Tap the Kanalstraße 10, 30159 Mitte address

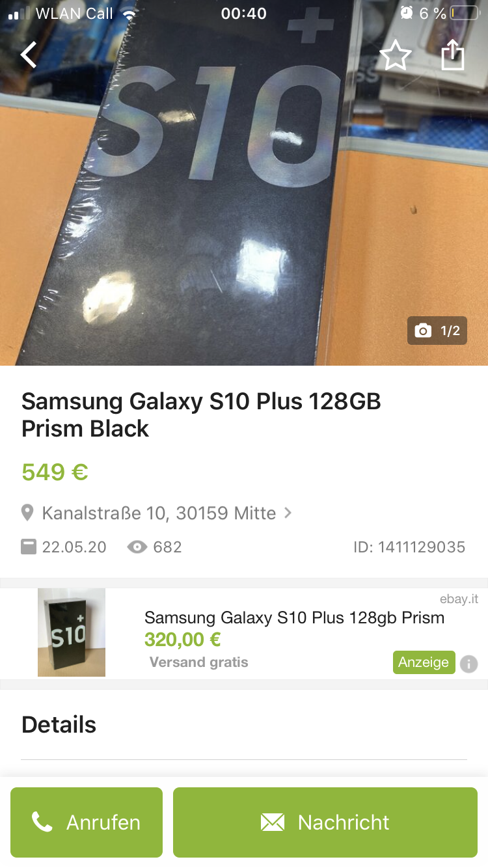tap(159, 513)
